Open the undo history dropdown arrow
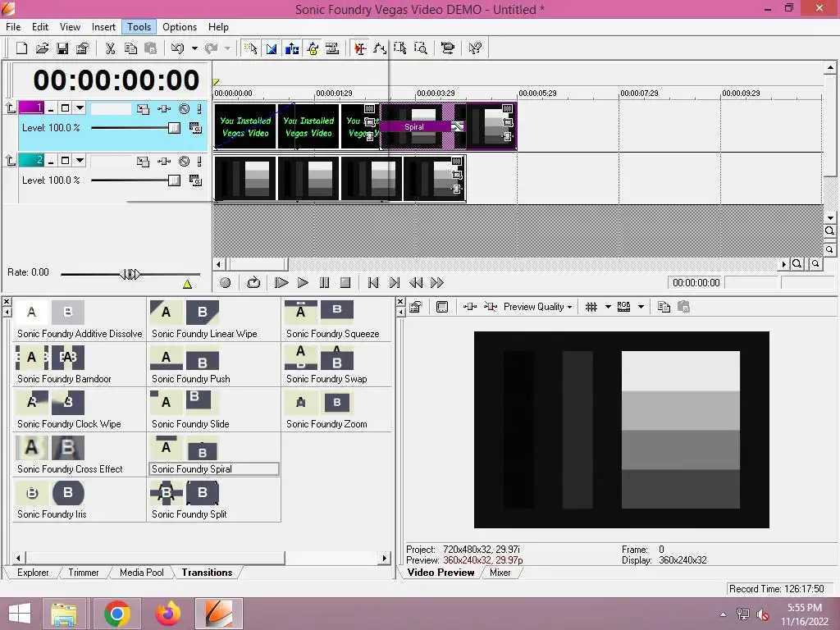This screenshot has height=630, width=840. tap(194, 48)
